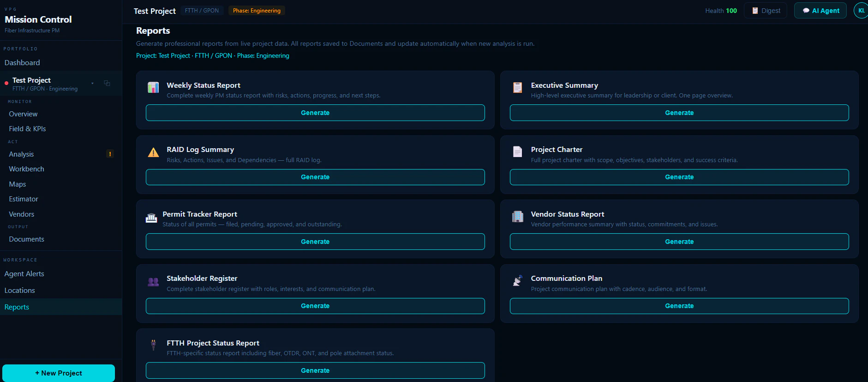Viewport: 868px width, 382px height.
Task: Generate the Permit Tracker Report
Action: 315,242
